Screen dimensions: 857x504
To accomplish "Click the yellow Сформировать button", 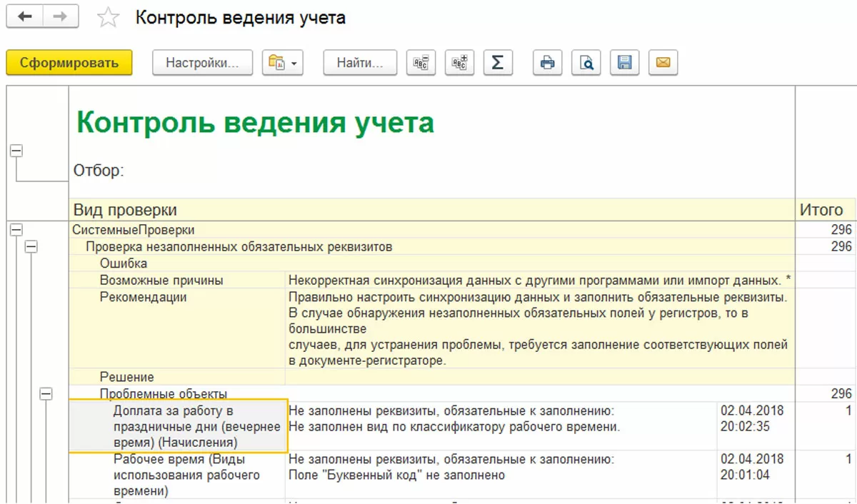I will tap(69, 63).
